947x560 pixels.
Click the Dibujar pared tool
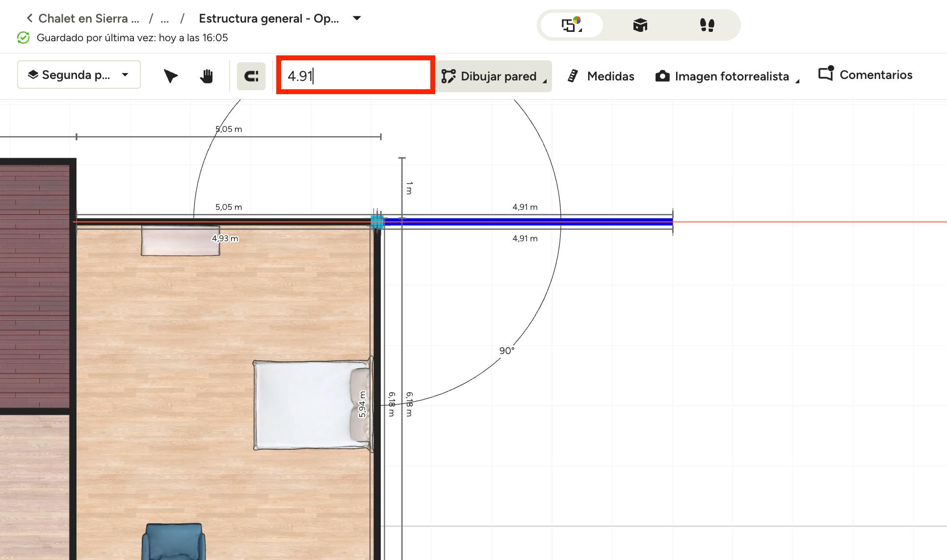click(489, 76)
